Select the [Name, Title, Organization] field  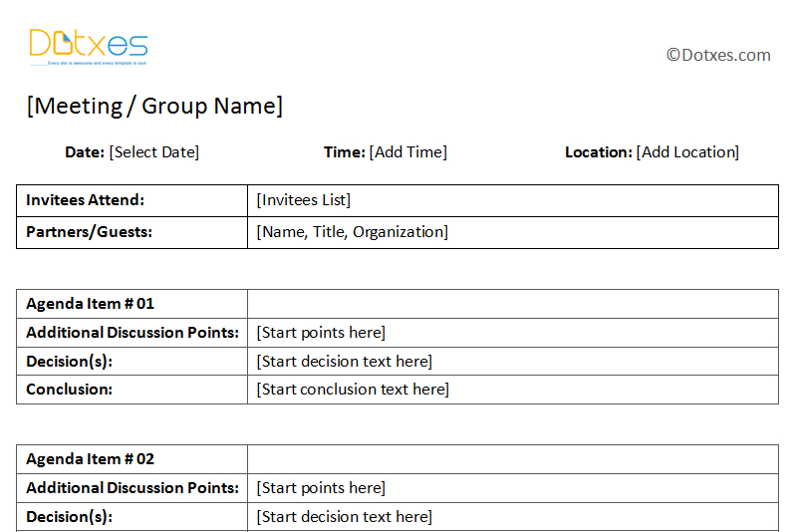[513, 233]
